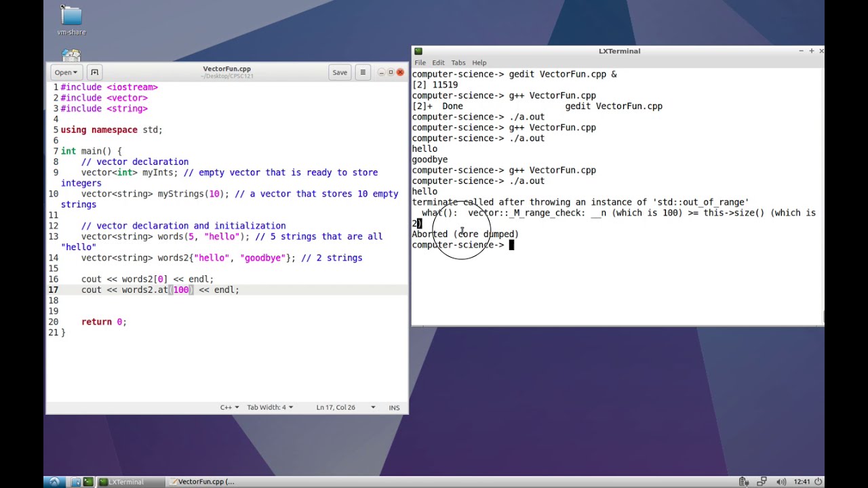The width and height of the screenshot is (868, 488).
Task: Open the vm-share folder on desktop
Action: click(x=71, y=20)
